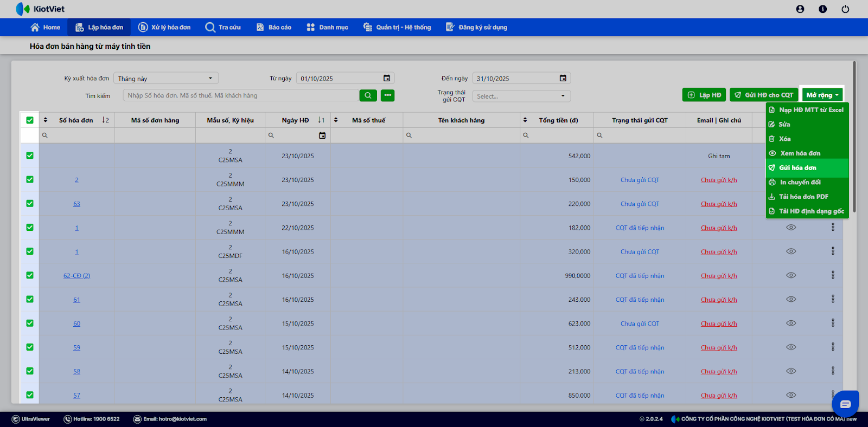Select Nạp HĐ MTT từ Excel
Screen dimensions: 868x427
(x=807, y=110)
